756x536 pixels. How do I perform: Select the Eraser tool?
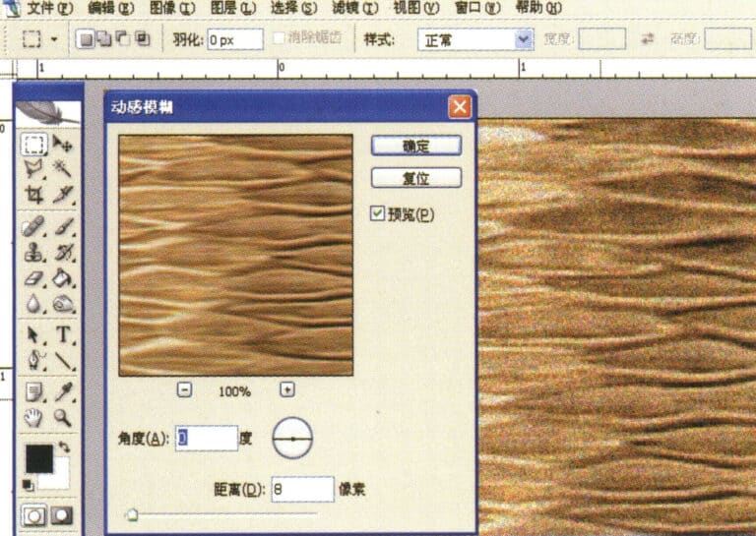tap(33, 278)
